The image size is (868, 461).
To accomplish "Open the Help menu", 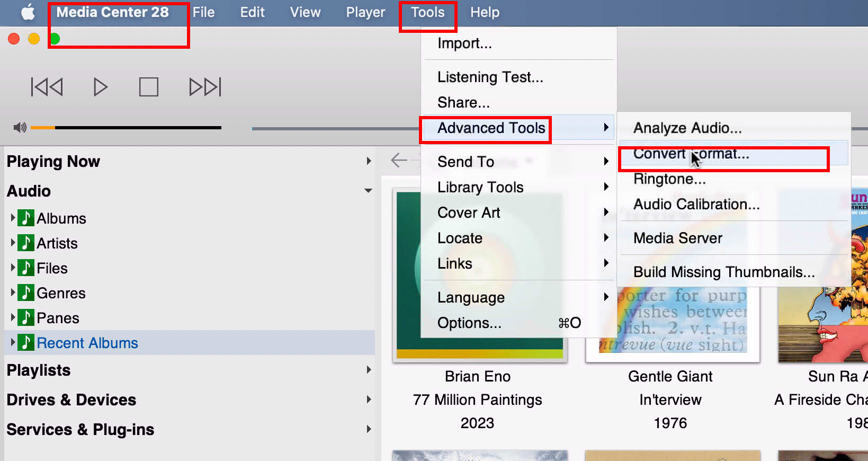I will pyautogui.click(x=485, y=12).
